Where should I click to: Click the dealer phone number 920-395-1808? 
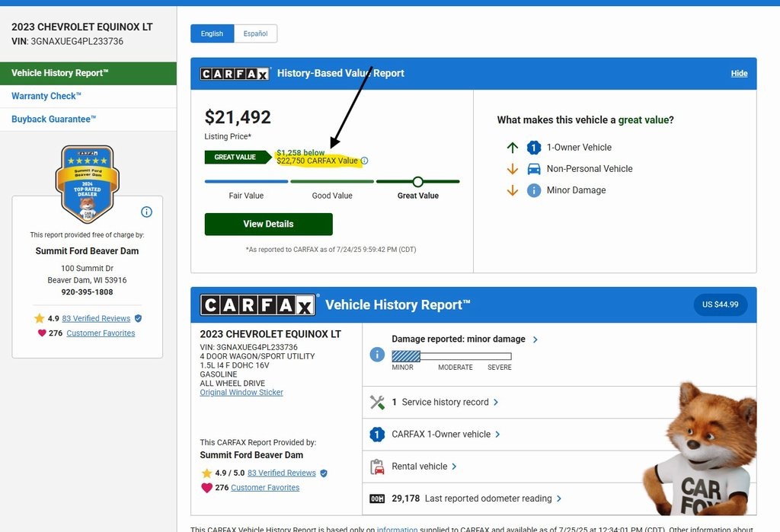pyautogui.click(x=87, y=291)
